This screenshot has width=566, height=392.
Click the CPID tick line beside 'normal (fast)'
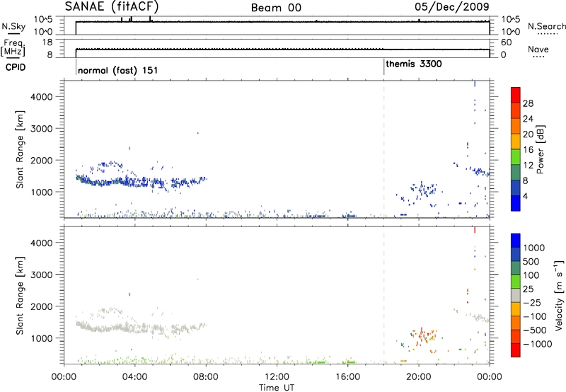pyautogui.click(x=76, y=67)
